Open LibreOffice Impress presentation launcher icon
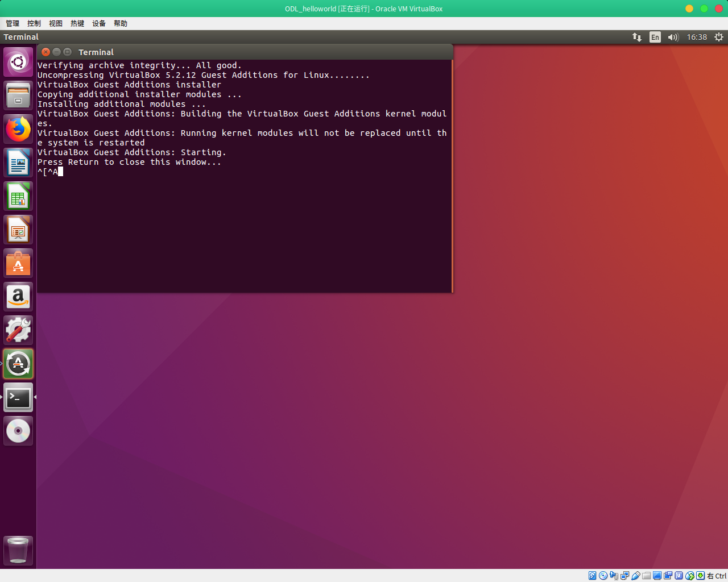 (18, 230)
